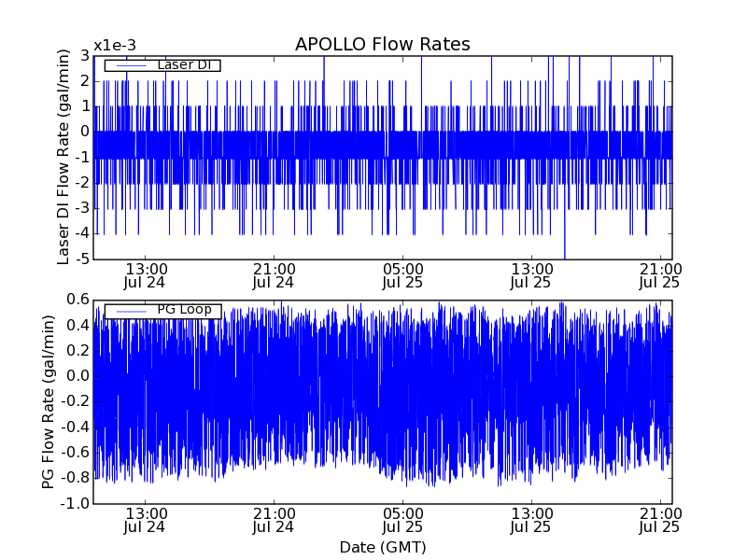Select the Laser DI legend entry
Screen dimensions: 747x560
coord(162,64)
